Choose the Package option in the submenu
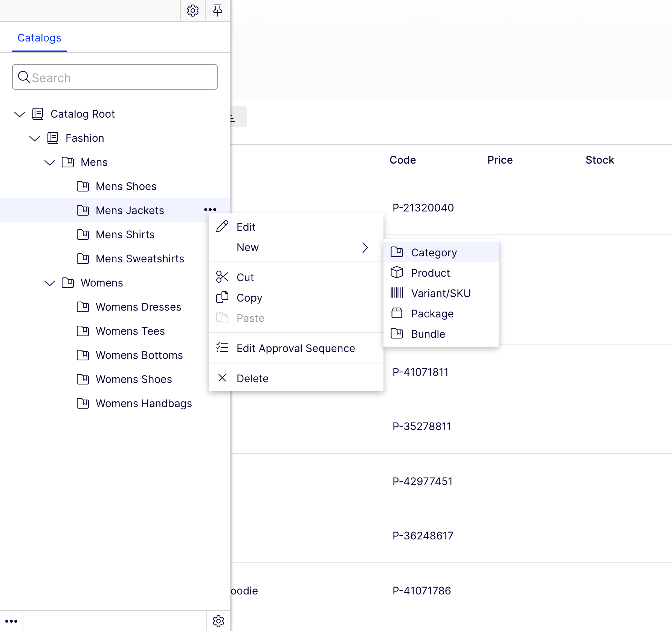This screenshot has height=631, width=672. (432, 313)
